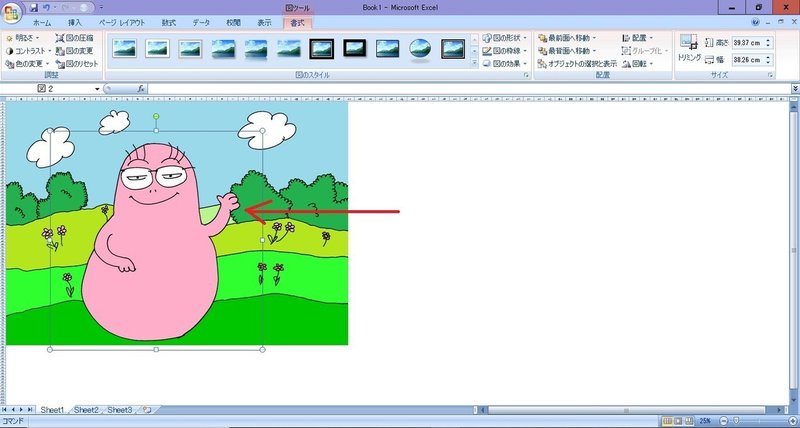Expand the full picture styles gallery
Image resolution: width=800 pixels, height=428 pixels.
click(x=474, y=63)
